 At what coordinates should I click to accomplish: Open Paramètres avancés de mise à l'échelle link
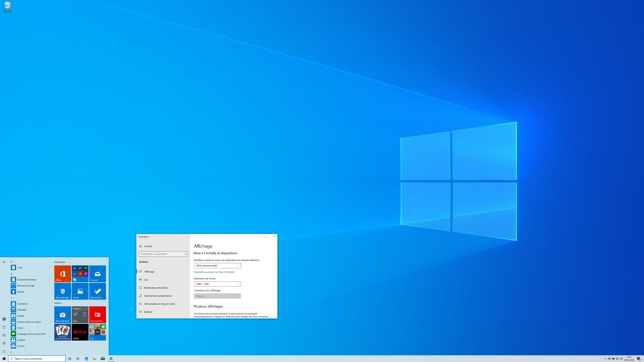click(214, 272)
